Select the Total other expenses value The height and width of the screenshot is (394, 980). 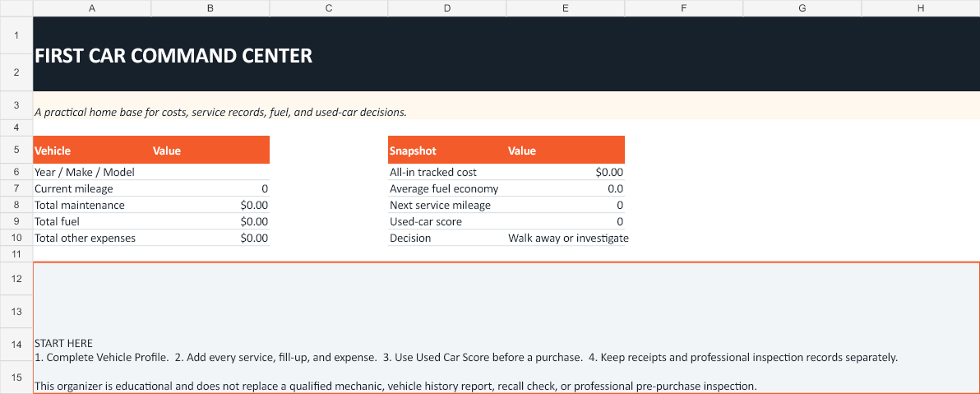(210, 238)
